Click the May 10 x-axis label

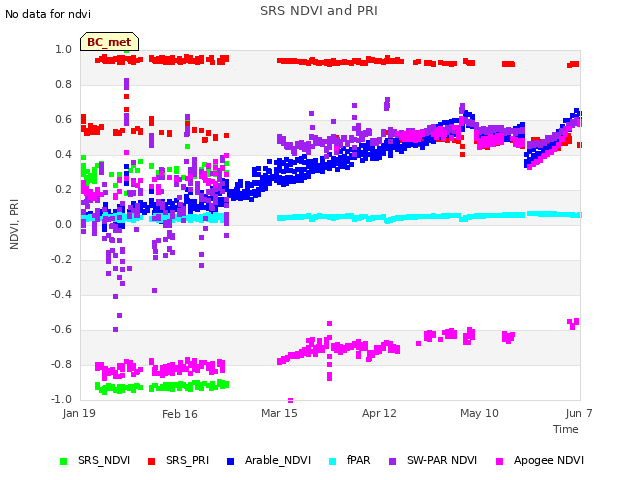coord(480,413)
